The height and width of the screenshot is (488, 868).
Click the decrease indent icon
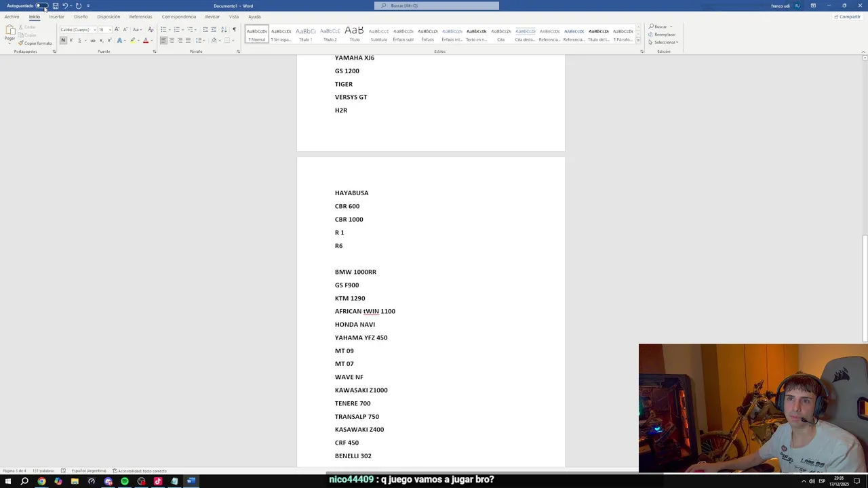point(205,30)
